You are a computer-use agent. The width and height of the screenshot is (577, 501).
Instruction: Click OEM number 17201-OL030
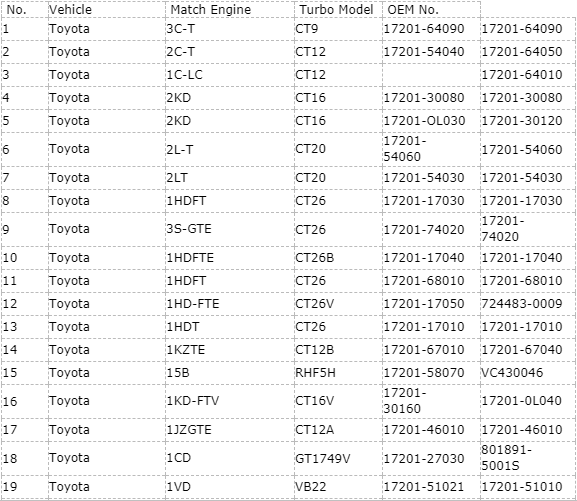point(424,121)
